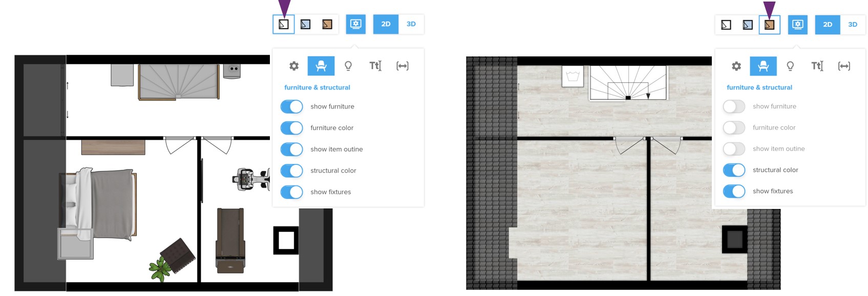The width and height of the screenshot is (868, 296).
Task: Open display settings icon in right toolbar
Action: coord(798,25)
